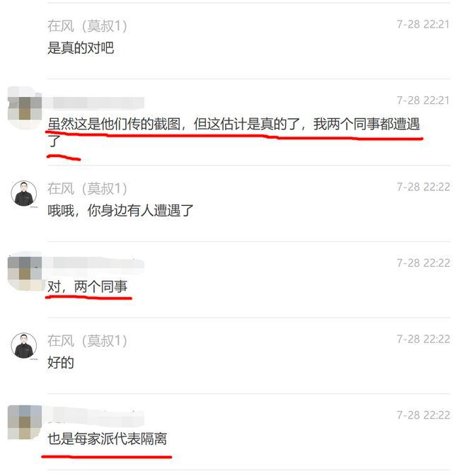Click the blurred sender name above '虽然这是他们传的截图'

pos(96,103)
